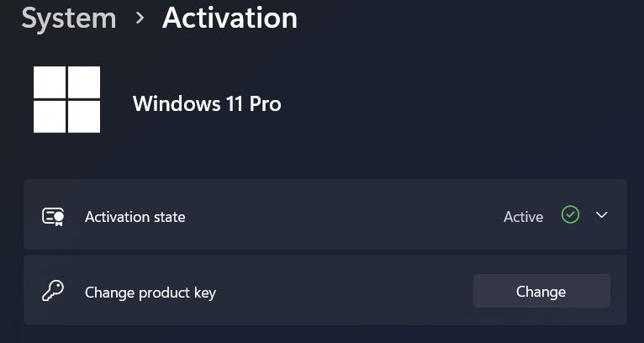Image resolution: width=644 pixels, height=343 pixels.
Task: Click the key icon for product key
Action: pyautogui.click(x=54, y=292)
